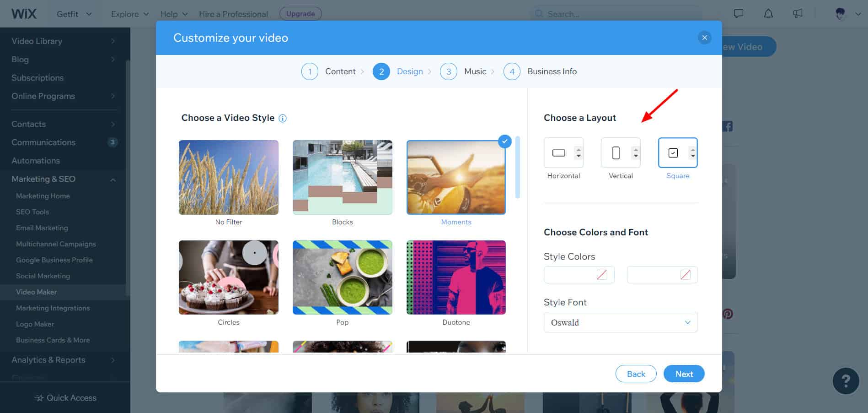Viewport: 868px width, 413px height.
Task: Click the Back button
Action: (636, 374)
